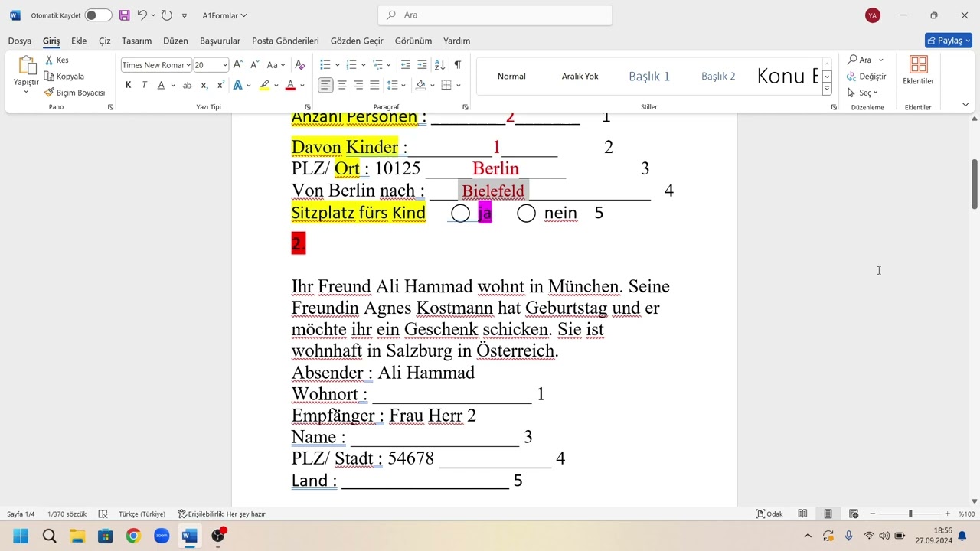Image resolution: width=980 pixels, height=551 pixels.
Task: Increase the paragraph indent
Action: tap(422, 65)
